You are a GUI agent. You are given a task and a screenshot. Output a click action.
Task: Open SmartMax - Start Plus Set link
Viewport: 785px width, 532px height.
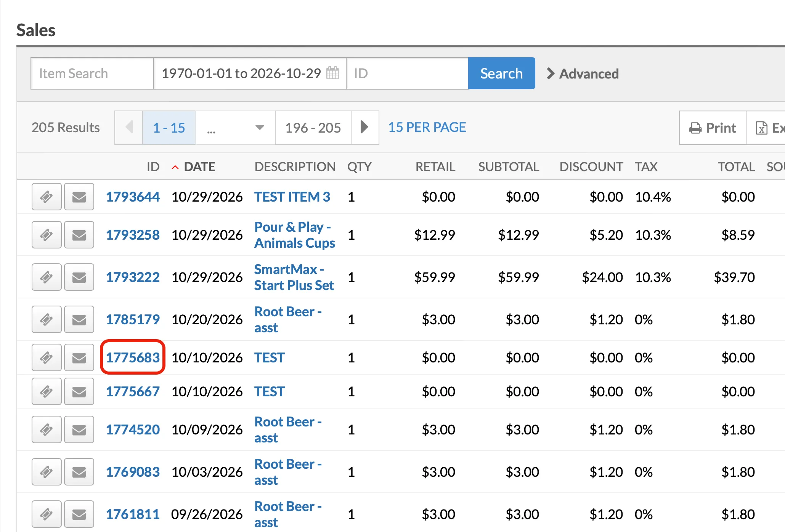tap(294, 277)
